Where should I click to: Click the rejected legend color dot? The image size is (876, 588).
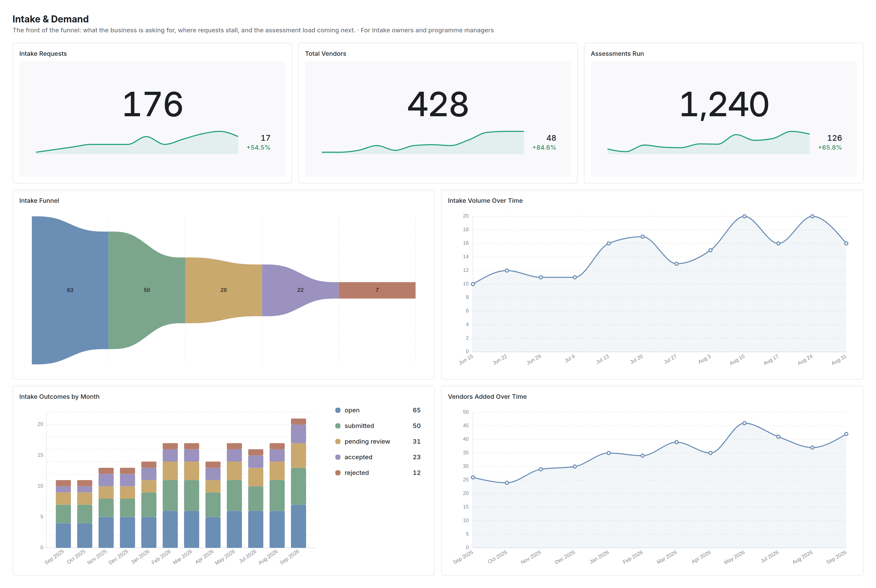tap(338, 473)
